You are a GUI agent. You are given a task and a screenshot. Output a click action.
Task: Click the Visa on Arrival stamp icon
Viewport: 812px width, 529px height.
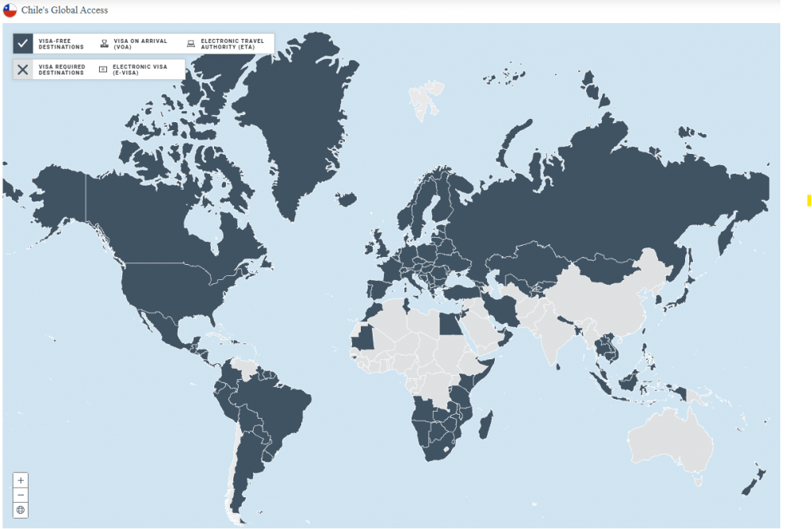[105, 44]
